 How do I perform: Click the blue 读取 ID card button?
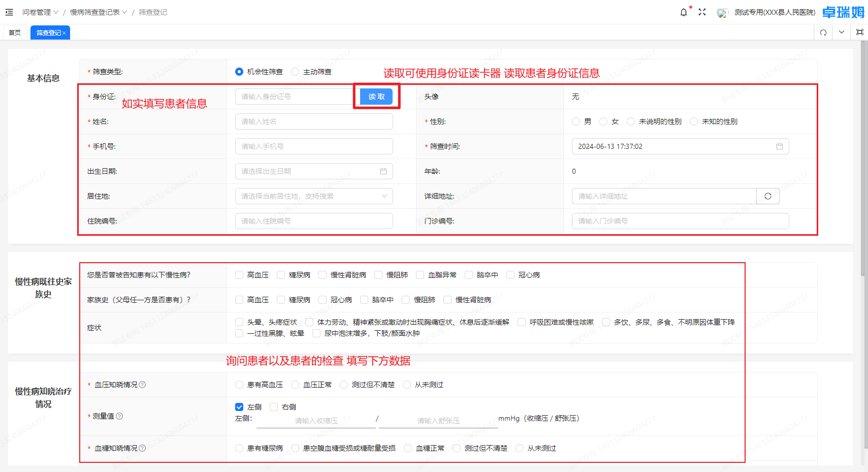click(x=376, y=97)
